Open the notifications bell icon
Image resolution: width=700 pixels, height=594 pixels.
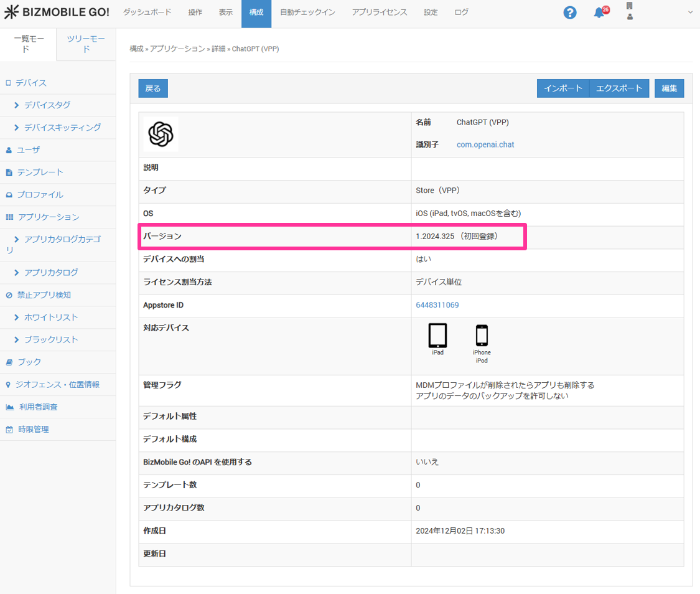point(599,12)
